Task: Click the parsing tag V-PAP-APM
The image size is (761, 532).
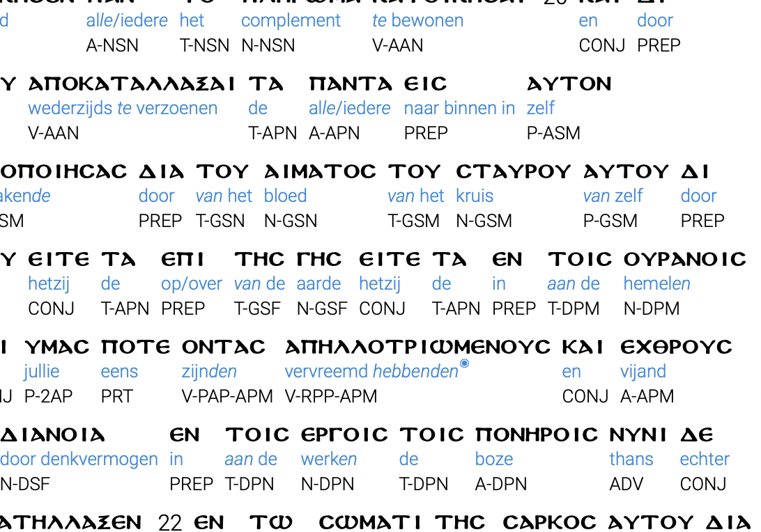Action: pyautogui.click(x=227, y=396)
